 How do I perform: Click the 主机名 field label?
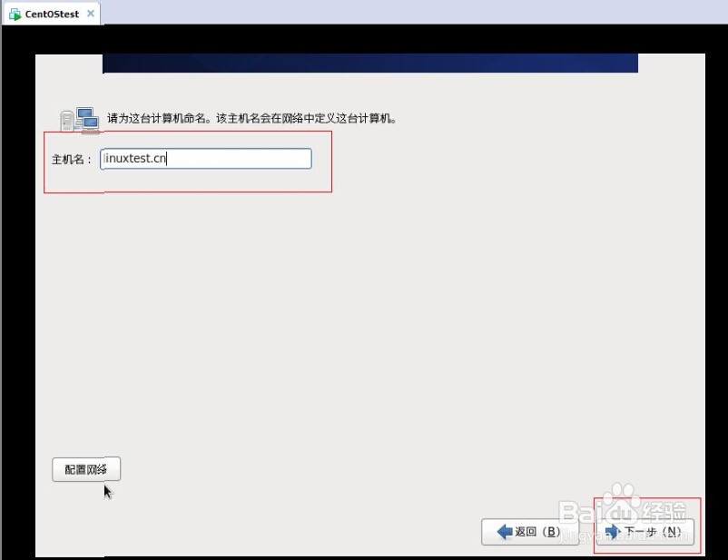point(69,158)
